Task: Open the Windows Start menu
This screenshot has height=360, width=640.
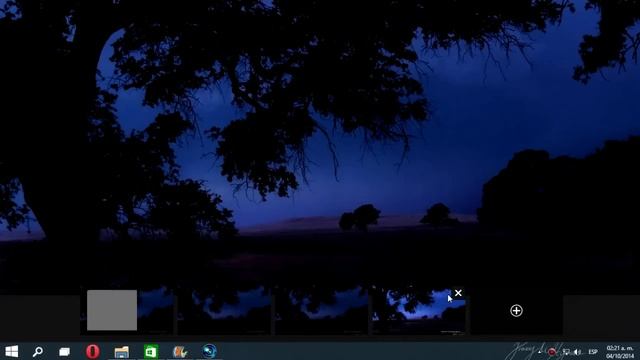Action: pyautogui.click(x=12, y=351)
